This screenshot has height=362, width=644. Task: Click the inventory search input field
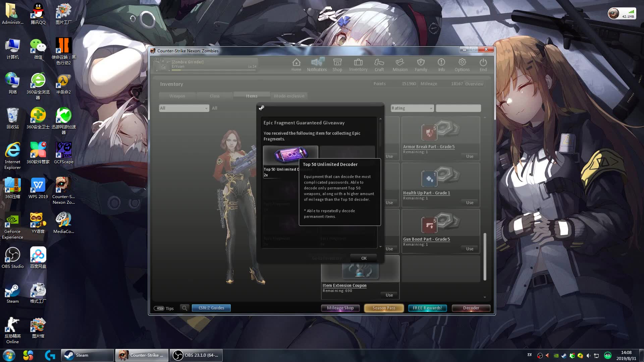(458, 108)
